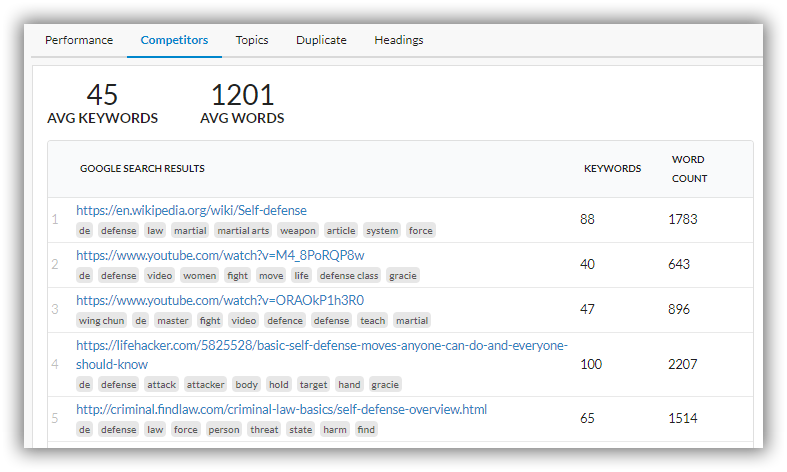The width and height of the screenshot is (787, 472).
Task: Click word count 1514 for findlaw
Action: pos(683,418)
